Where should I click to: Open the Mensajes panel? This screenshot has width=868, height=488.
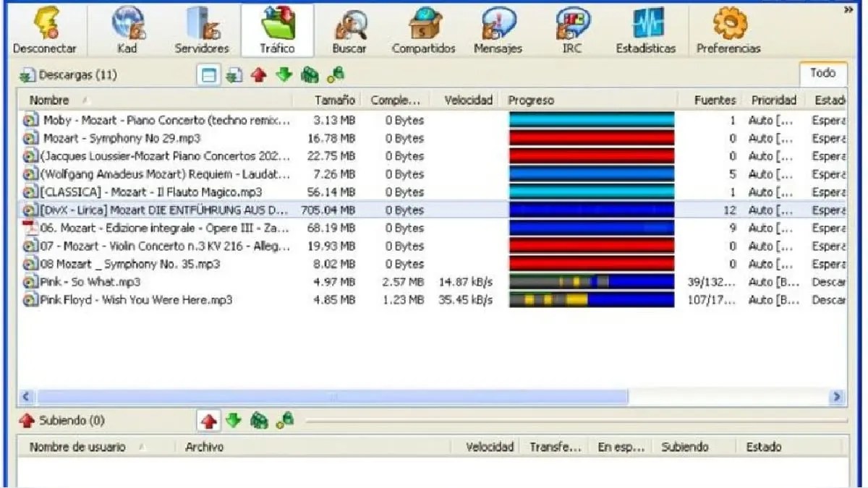498,31
